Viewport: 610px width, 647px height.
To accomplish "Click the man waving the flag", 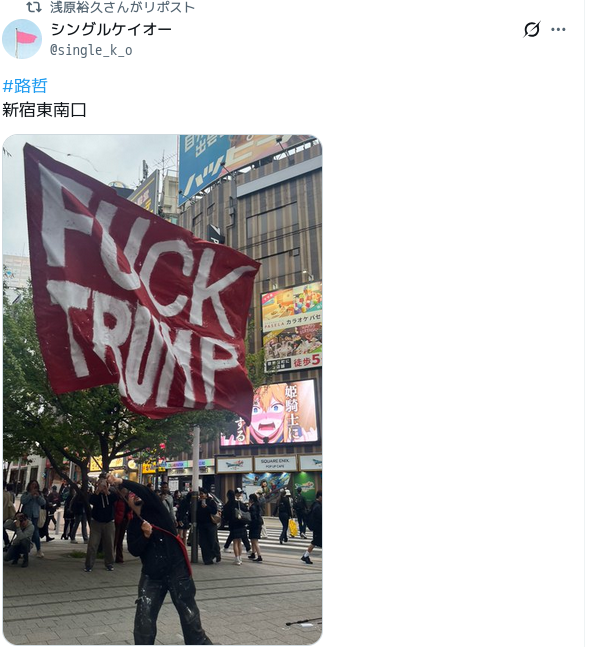I will click(x=161, y=561).
